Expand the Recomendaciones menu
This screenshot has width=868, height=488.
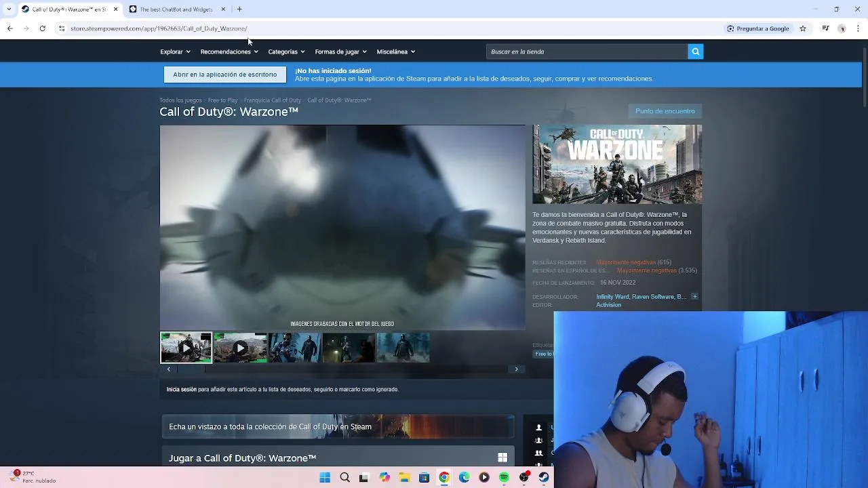(x=229, y=52)
